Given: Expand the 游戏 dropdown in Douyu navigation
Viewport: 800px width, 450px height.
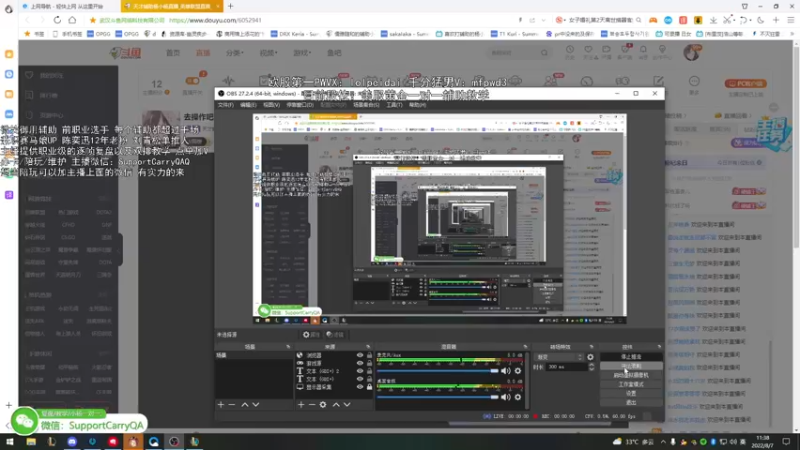Looking at the screenshot, I should coord(302,53).
